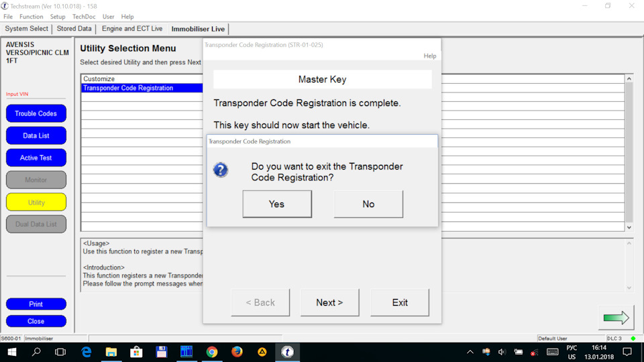Open the File menu
This screenshot has width=644, height=362.
(x=8, y=17)
